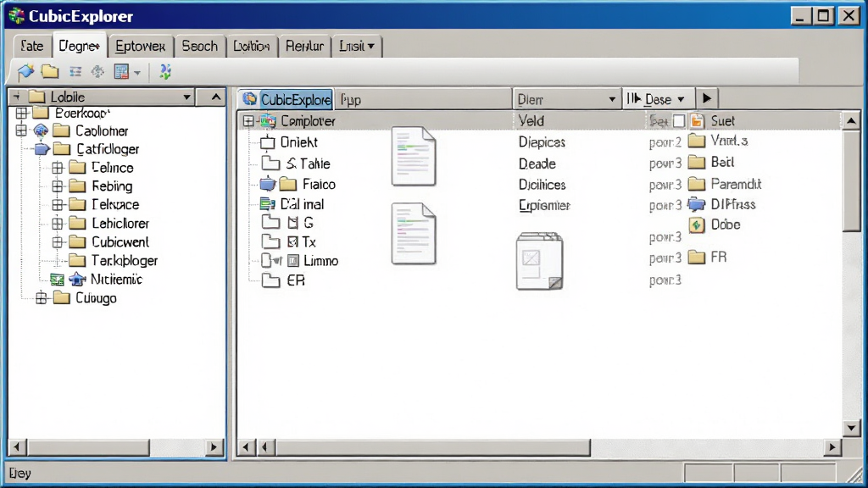Click the Niciiemic network icon

click(77, 280)
